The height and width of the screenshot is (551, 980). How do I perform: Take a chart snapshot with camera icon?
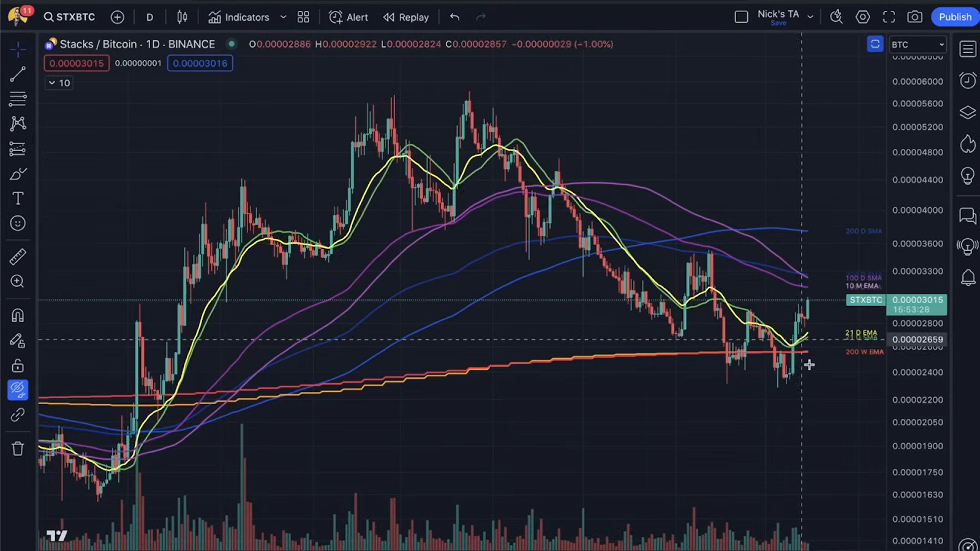(x=915, y=17)
